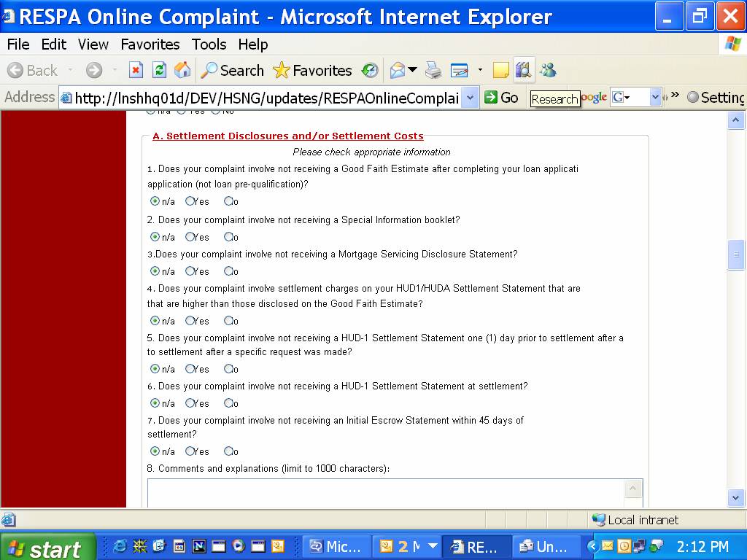Print the page with printer icon
The height and width of the screenshot is (560, 747).
[x=433, y=71]
